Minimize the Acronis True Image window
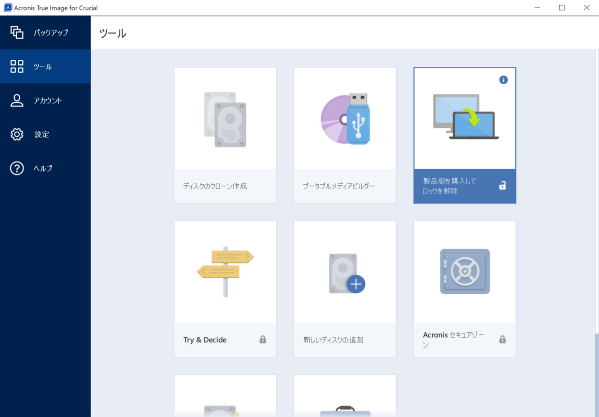599x417 pixels. (537, 8)
